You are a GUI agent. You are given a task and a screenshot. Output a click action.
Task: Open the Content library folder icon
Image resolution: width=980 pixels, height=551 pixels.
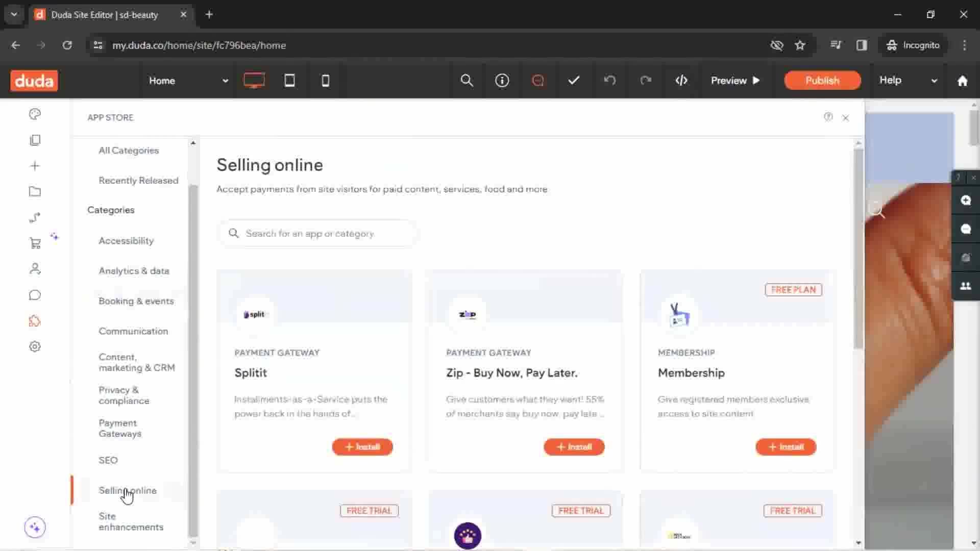(35, 192)
